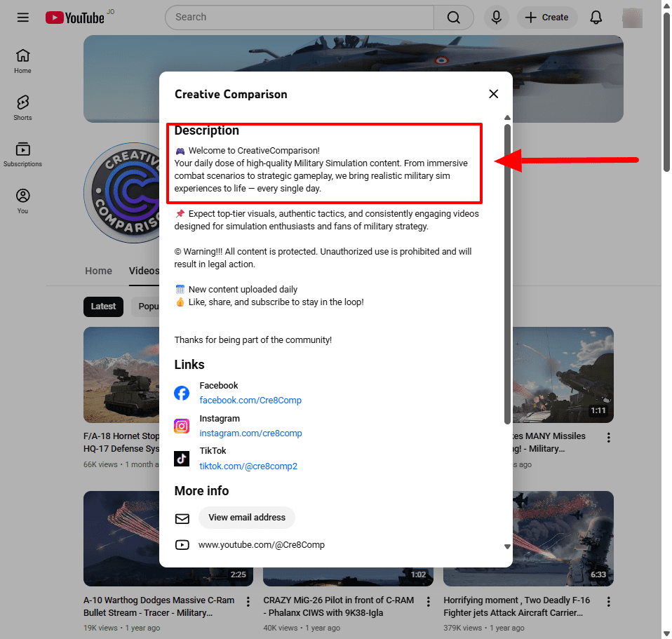672x639 pixels.
Task: Open options for Horrifying moment F-16 video
Action: [x=608, y=602]
